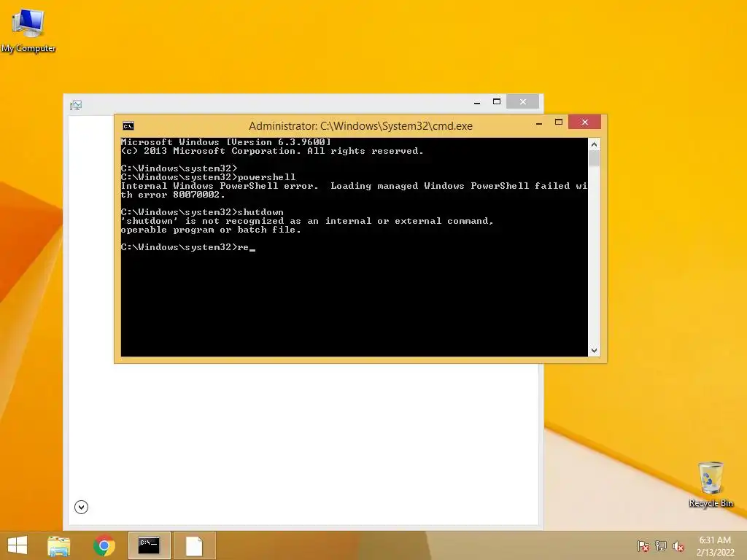
Task: Launch Google Chrome from the taskbar
Action: coord(104,545)
